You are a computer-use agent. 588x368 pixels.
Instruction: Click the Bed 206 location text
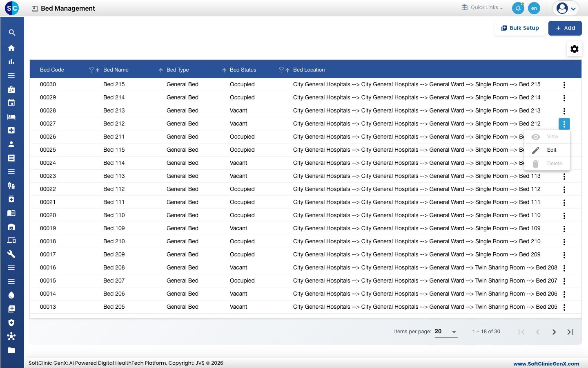pyautogui.click(x=425, y=294)
